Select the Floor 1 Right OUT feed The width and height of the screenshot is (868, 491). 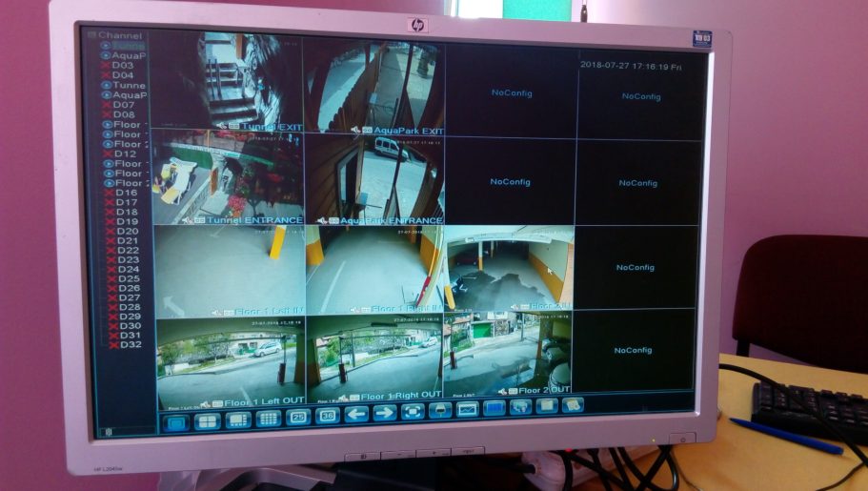coord(374,357)
